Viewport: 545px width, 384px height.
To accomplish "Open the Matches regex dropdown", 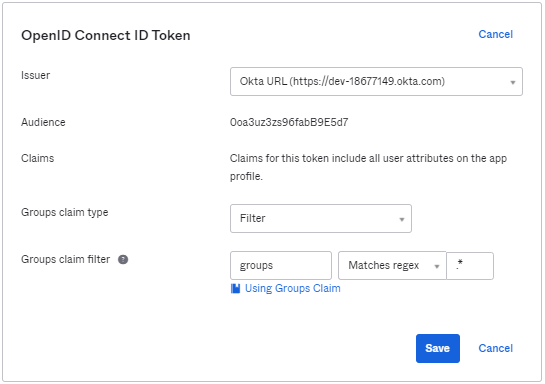I will click(392, 266).
